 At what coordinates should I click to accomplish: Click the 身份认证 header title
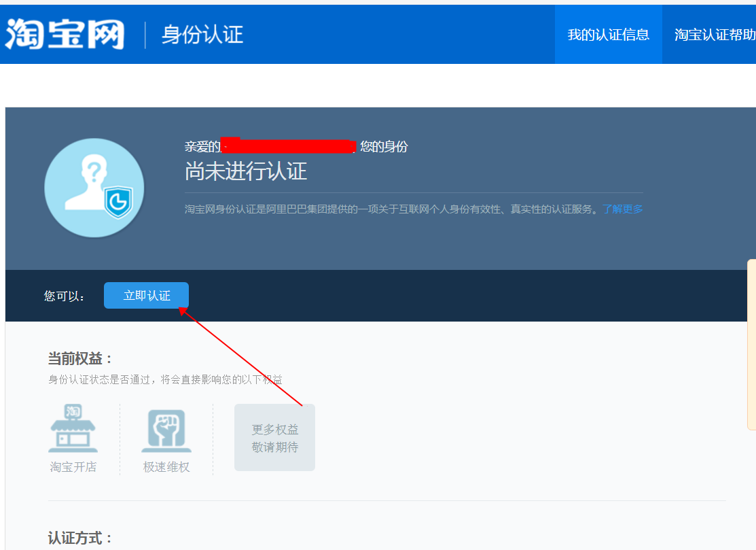click(x=202, y=35)
